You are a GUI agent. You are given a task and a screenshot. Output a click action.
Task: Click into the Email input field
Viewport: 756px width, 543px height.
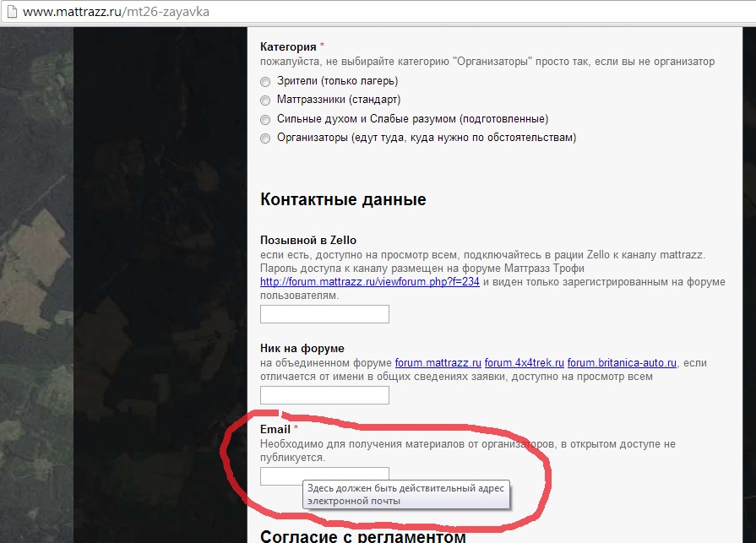pyautogui.click(x=324, y=476)
